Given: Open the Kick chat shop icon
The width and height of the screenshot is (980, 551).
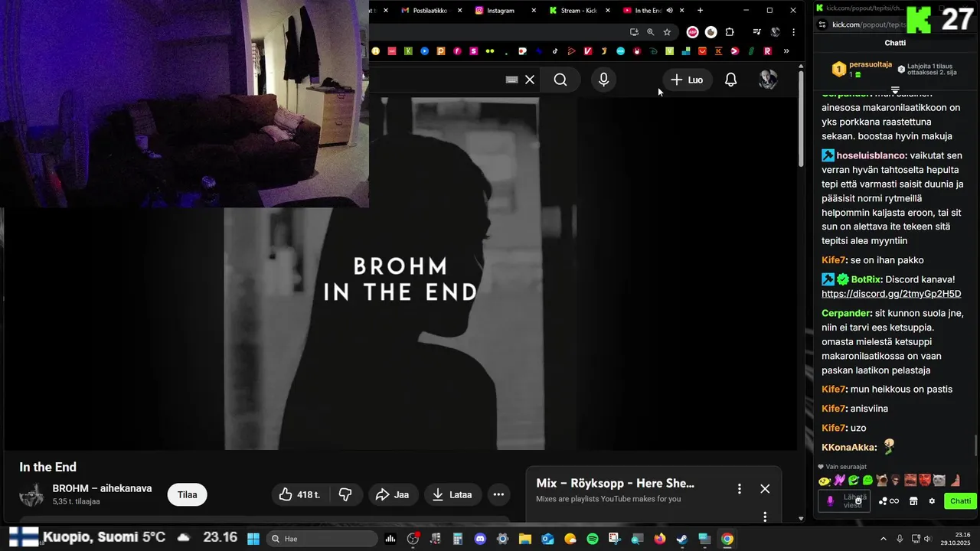Looking at the screenshot, I should pos(913,501).
